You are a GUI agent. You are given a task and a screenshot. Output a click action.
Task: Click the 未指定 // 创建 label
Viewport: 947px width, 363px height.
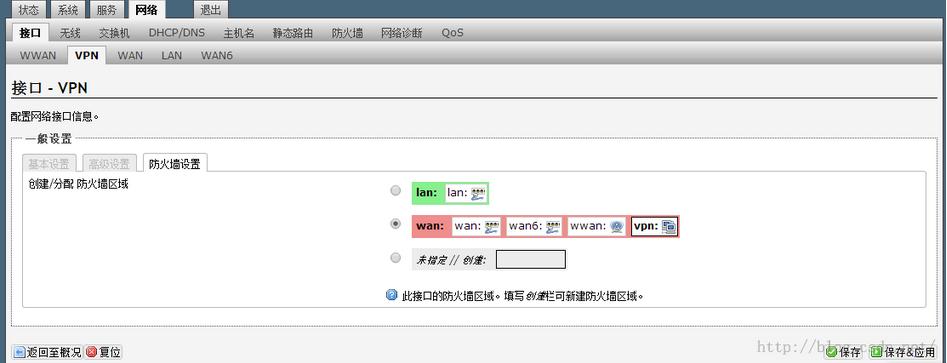pyautogui.click(x=452, y=261)
